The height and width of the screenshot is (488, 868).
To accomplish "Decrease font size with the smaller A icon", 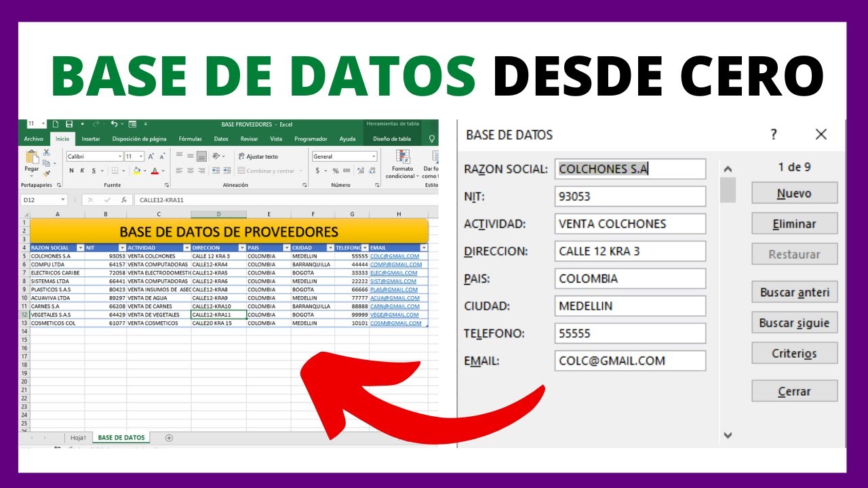I will click(x=162, y=156).
